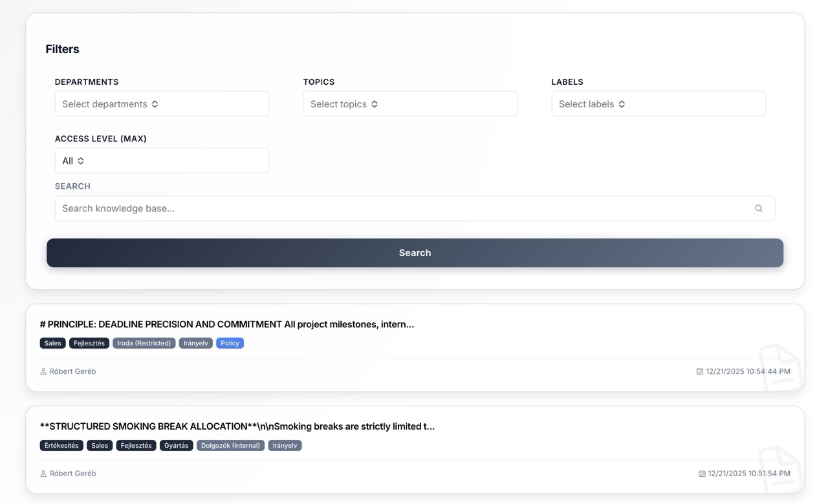Toggle the Irányelv tag on the smoking break card
The height and width of the screenshot is (504, 828).
pos(285,445)
